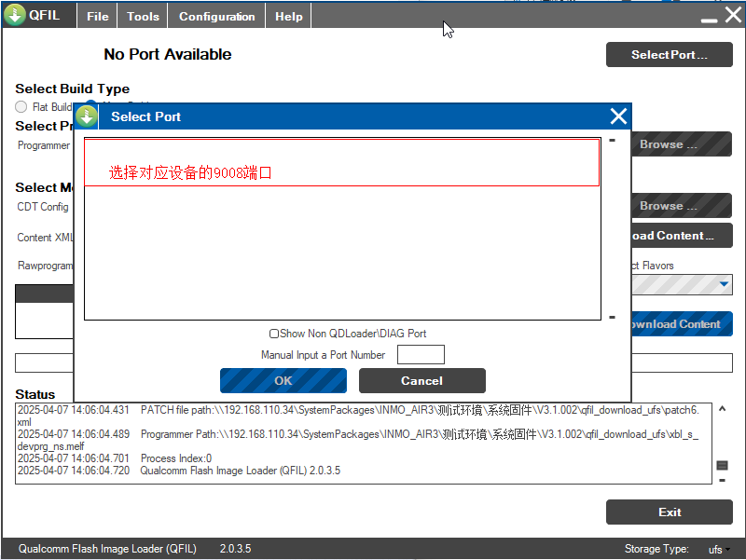Minimize the QFIL window
Viewport: 746px width, 560px height.
click(709, 17)
